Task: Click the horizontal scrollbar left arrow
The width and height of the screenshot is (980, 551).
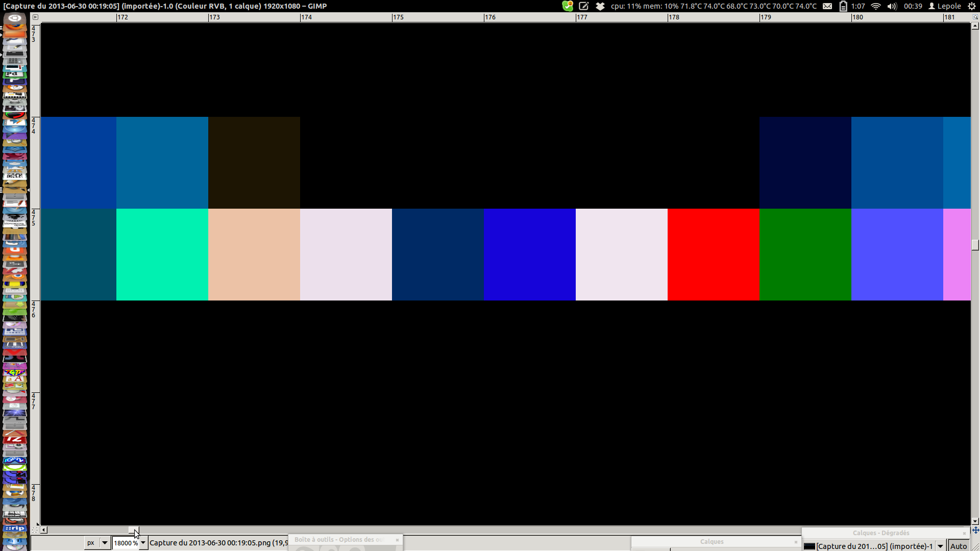Action: click(44, 530)
